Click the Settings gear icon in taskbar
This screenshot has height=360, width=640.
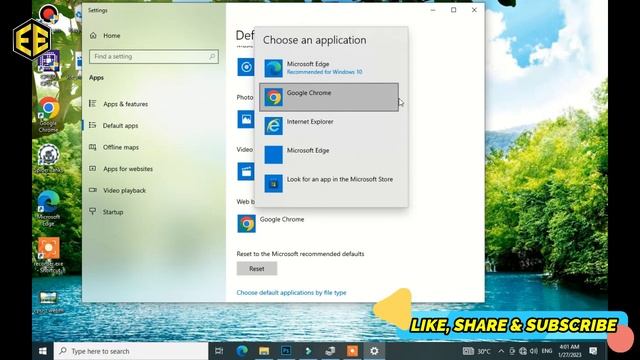[x=374, y=351]
